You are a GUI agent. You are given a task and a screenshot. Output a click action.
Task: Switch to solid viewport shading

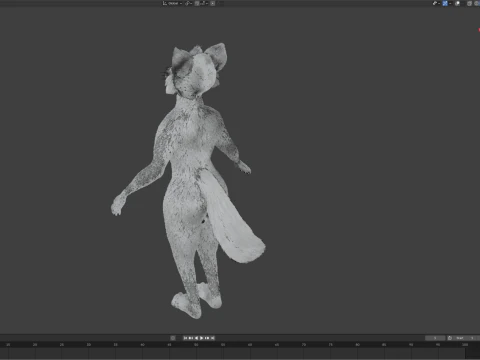coord(476,3)
